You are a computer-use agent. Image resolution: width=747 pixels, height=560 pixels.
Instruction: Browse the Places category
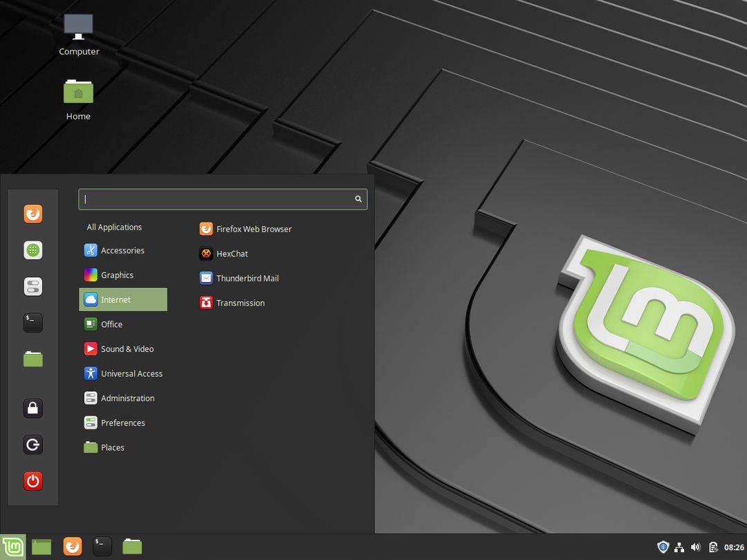(113, 447)
